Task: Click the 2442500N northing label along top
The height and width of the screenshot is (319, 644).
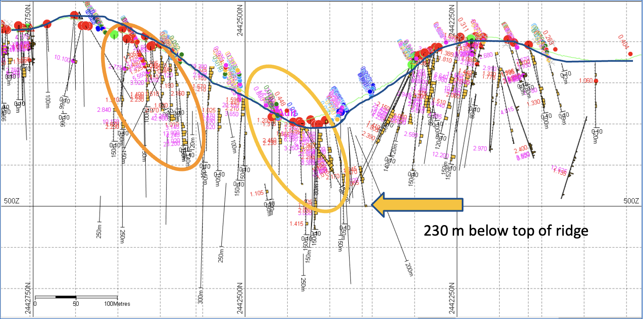Action: [240, 20]
